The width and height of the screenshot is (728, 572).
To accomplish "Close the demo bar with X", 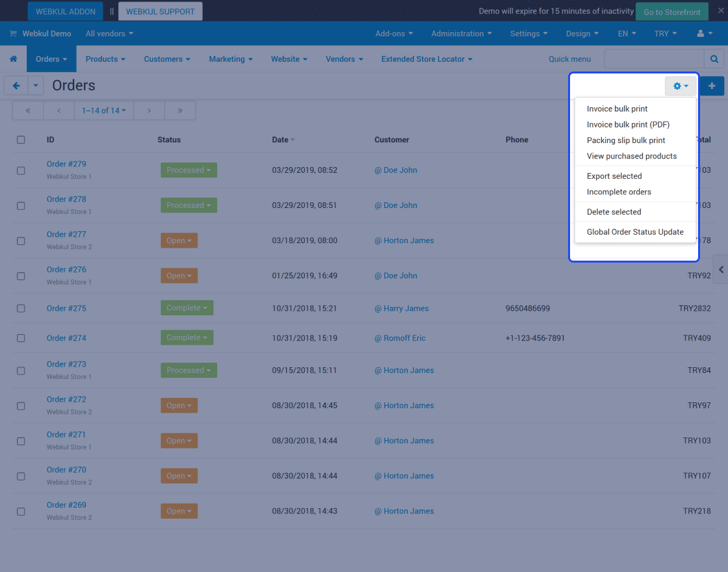I will (721, 10).
